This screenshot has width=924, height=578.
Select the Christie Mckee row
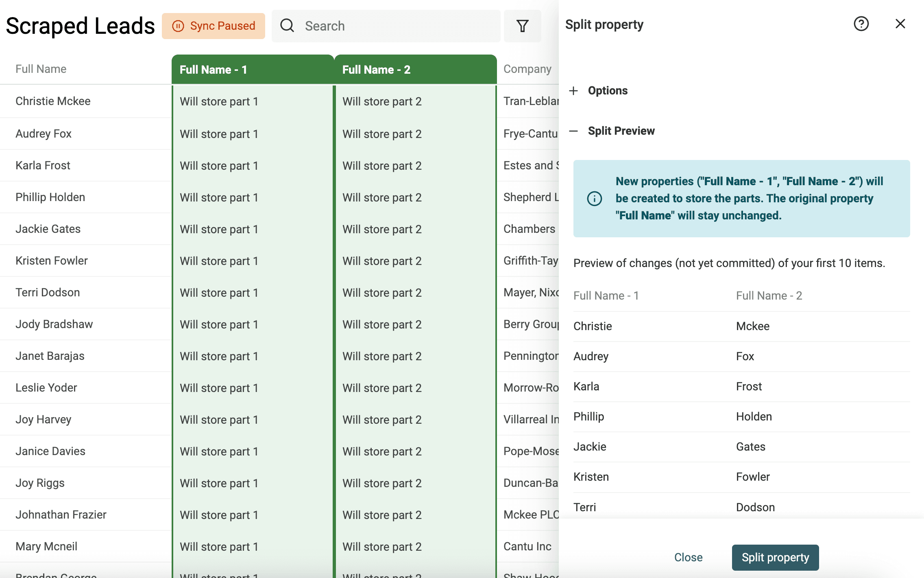pyautogui.click(x=279, y=101)
